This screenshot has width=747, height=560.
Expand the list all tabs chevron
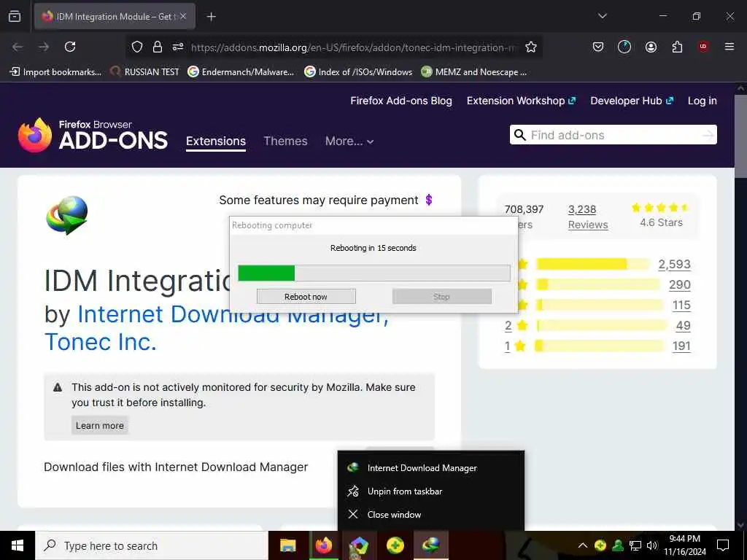coord(602,16)
